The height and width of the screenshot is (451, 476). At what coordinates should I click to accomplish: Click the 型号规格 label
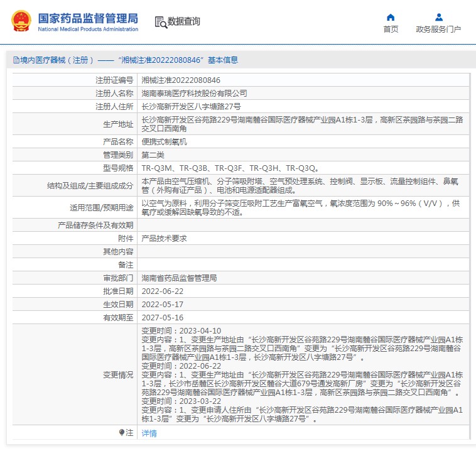point(118,168)
